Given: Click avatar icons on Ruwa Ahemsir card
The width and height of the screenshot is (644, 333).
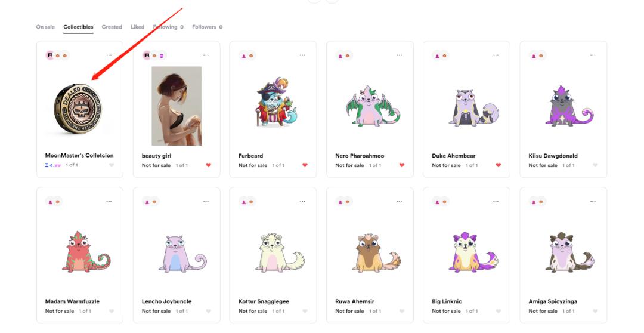Looking at the screenshot, I should click(344, 202).
